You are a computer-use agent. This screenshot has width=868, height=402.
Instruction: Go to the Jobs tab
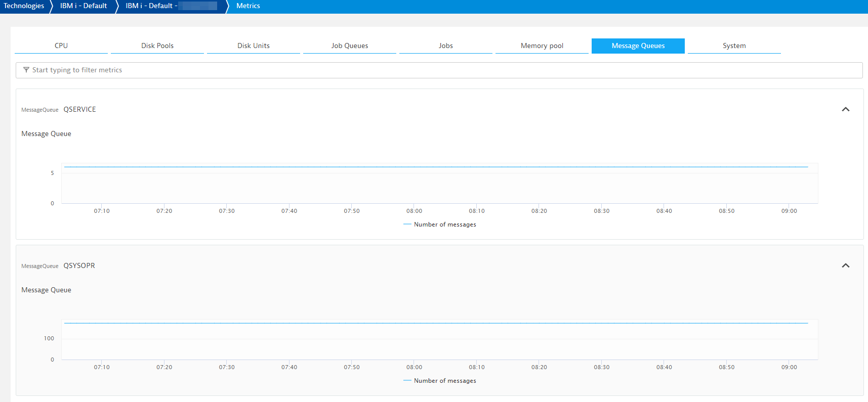click(x=446, y=46)
